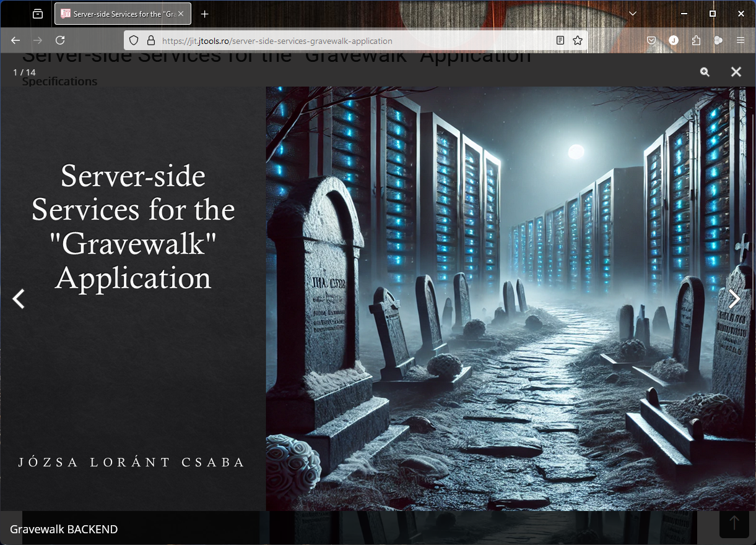Image resolution: width=756 pixels, height=545 pixels.
Task: Select the "Server-side Services" browser tab
Action: point(118,14)
